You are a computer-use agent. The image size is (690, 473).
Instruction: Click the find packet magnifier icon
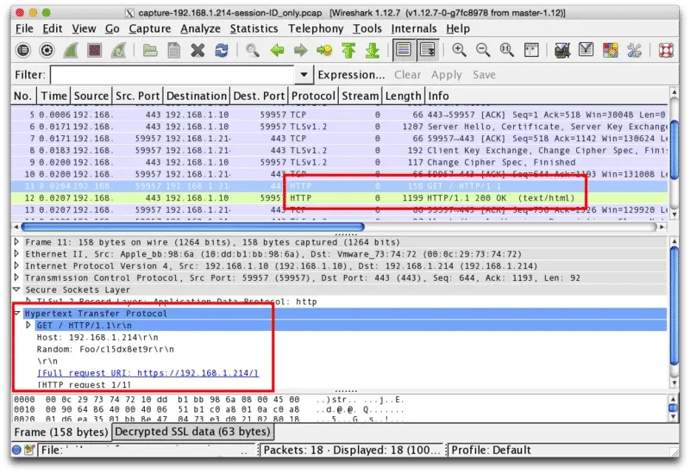[253, 50]
